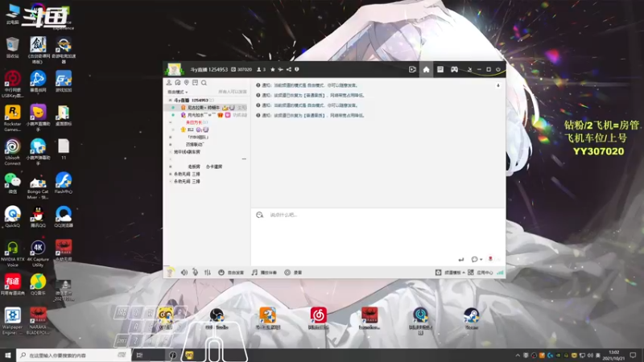Click the scroll-to-bottom arrow in chat area
The width and height of the screenshot is (644, 362).
tap(498, 86)
